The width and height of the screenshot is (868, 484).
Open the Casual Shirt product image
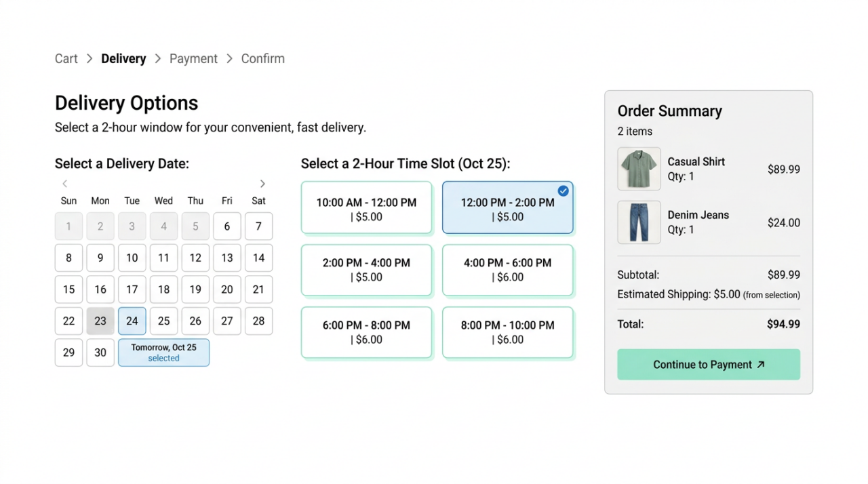(639, 169)
